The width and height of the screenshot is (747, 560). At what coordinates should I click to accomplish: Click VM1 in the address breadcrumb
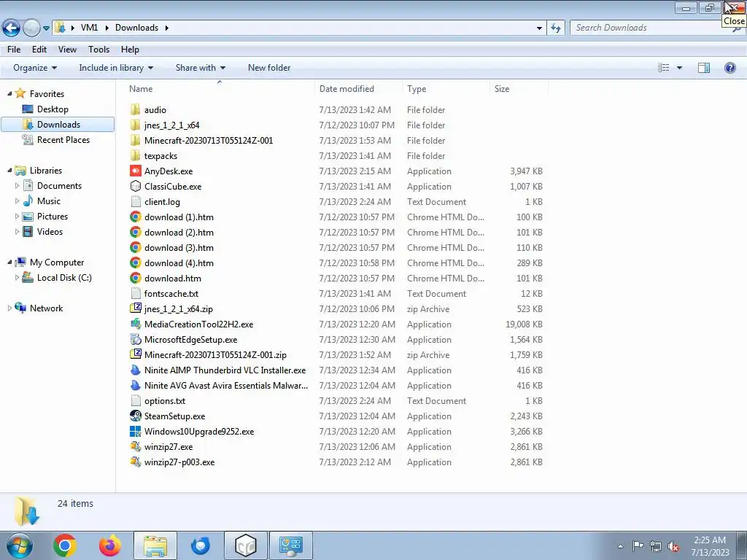89,28
